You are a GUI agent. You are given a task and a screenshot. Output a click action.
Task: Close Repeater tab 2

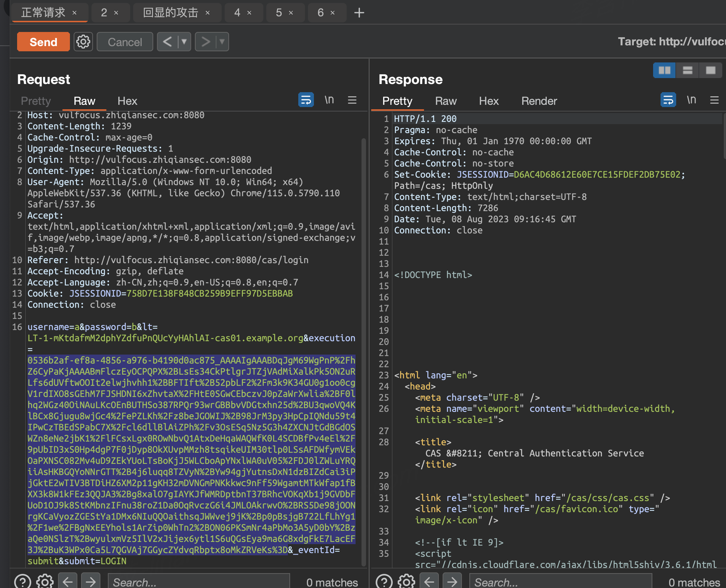116,13
